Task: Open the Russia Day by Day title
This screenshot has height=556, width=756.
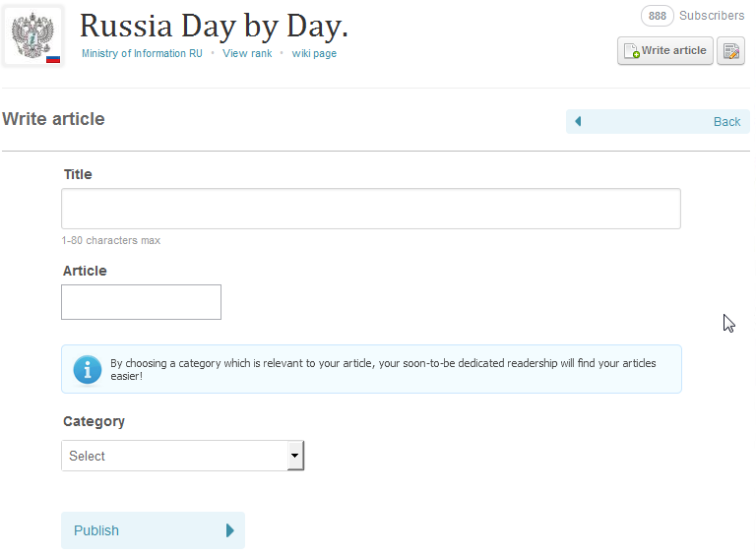Action: [x=214, y=26]
